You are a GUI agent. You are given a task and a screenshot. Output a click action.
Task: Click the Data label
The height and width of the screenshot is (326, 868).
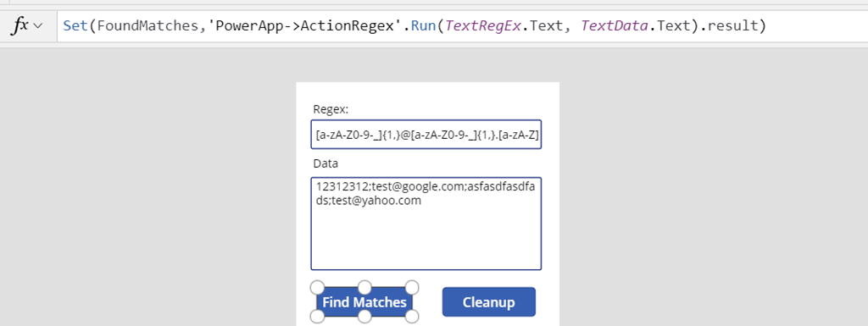(x=325, y=163)
